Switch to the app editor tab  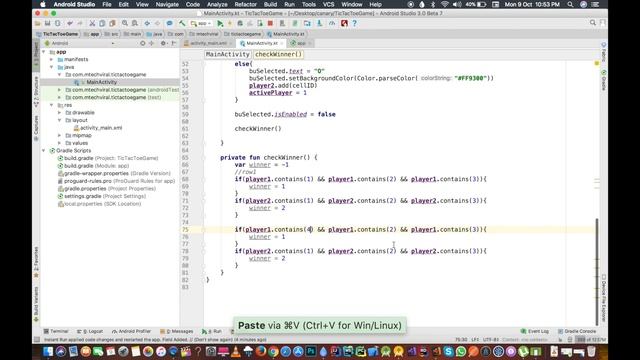tap(301, 43)
